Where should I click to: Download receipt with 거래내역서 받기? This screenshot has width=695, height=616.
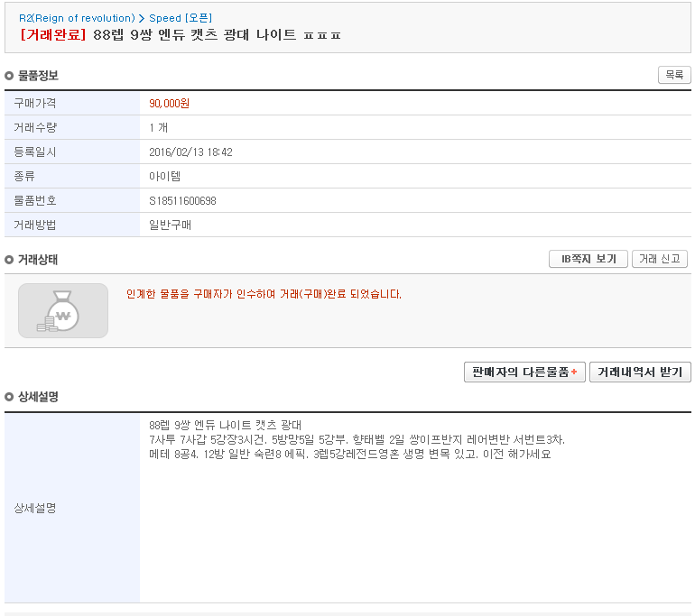pos(640,372)
